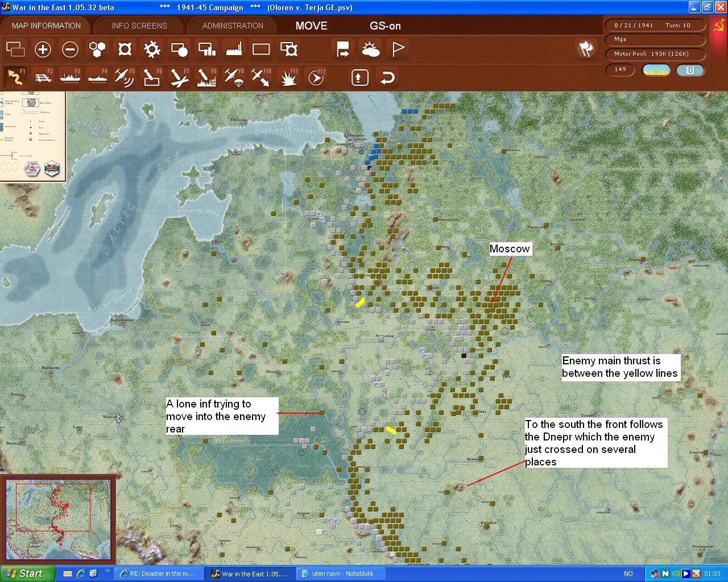Click the Windows Start button
728x582 pixels.
tap(27, 573)
